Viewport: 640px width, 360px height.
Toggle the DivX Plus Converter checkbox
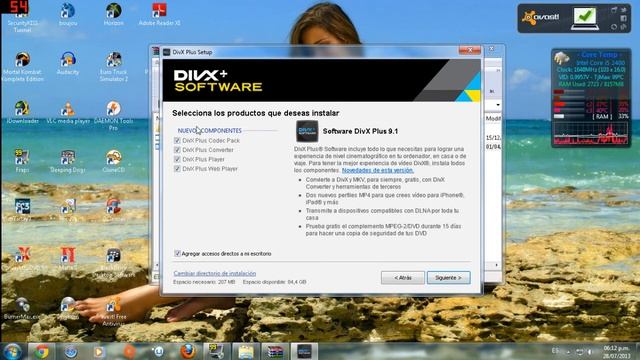click(x=177, y=150)
